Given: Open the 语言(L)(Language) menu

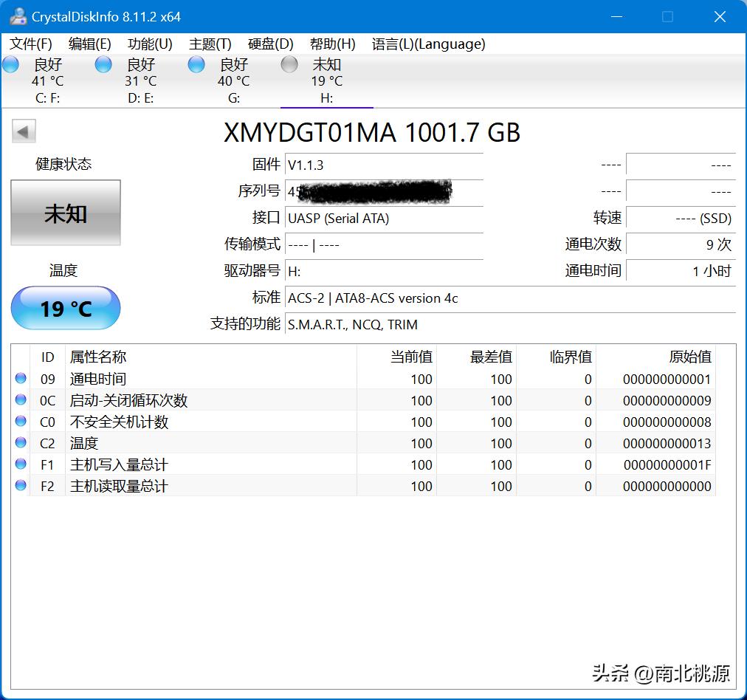Looking at the screenshot, I should pos(428,44).
